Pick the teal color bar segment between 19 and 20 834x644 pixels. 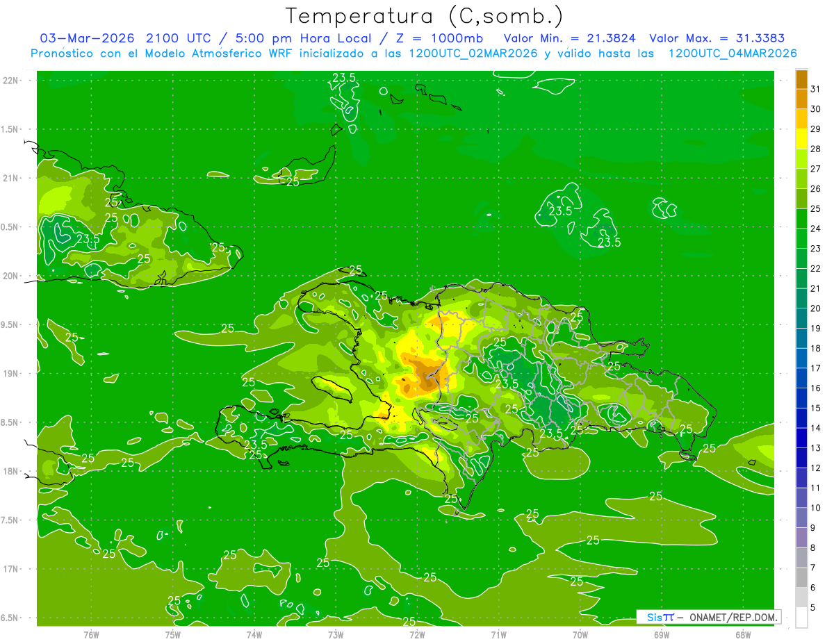(801, 319)
